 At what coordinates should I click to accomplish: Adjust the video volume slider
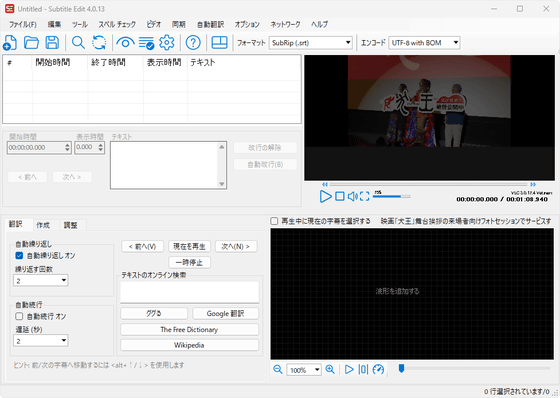click(x=391, y=196)
